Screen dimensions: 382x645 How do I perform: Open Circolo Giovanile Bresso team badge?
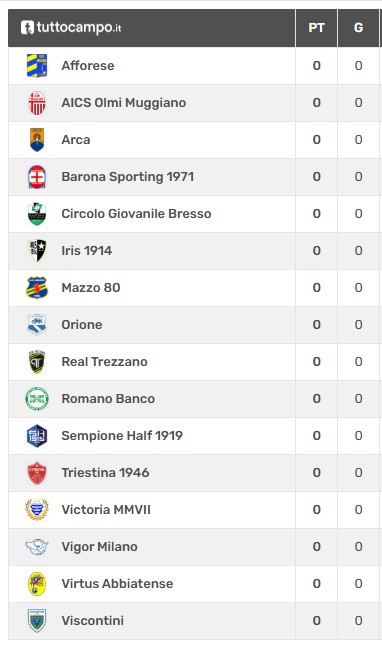click(x=37, y=213)
